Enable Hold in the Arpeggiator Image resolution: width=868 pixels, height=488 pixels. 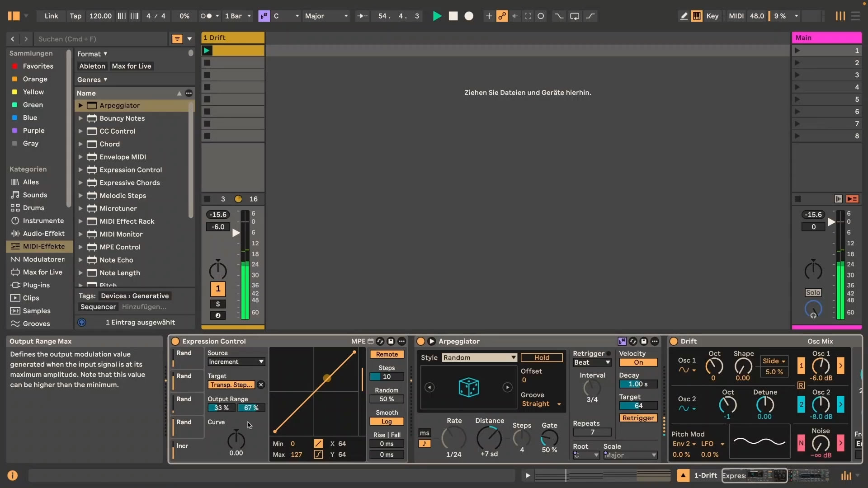point(542,357)
